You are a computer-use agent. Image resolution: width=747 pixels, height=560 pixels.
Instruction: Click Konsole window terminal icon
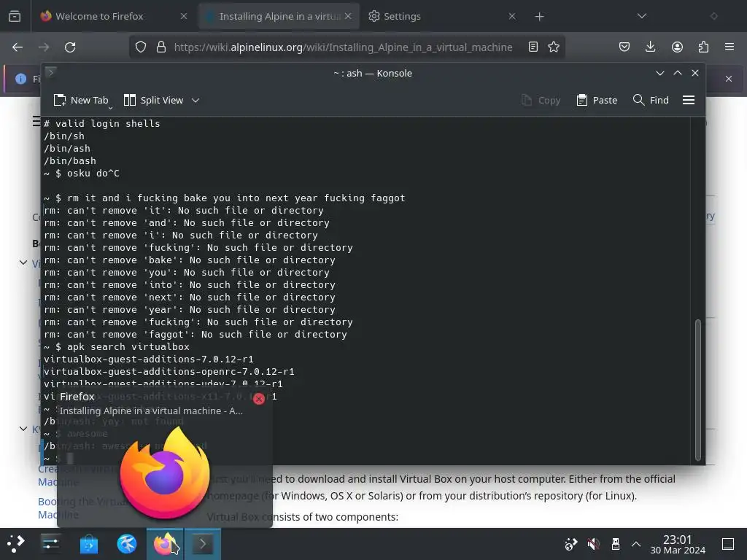point(51,72)
